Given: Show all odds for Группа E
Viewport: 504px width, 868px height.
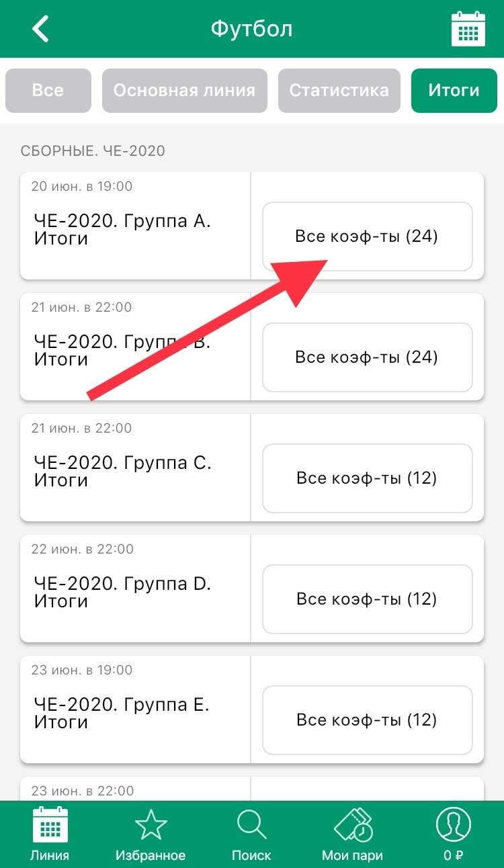Looking at the screenshot, I should click(367, 720).
